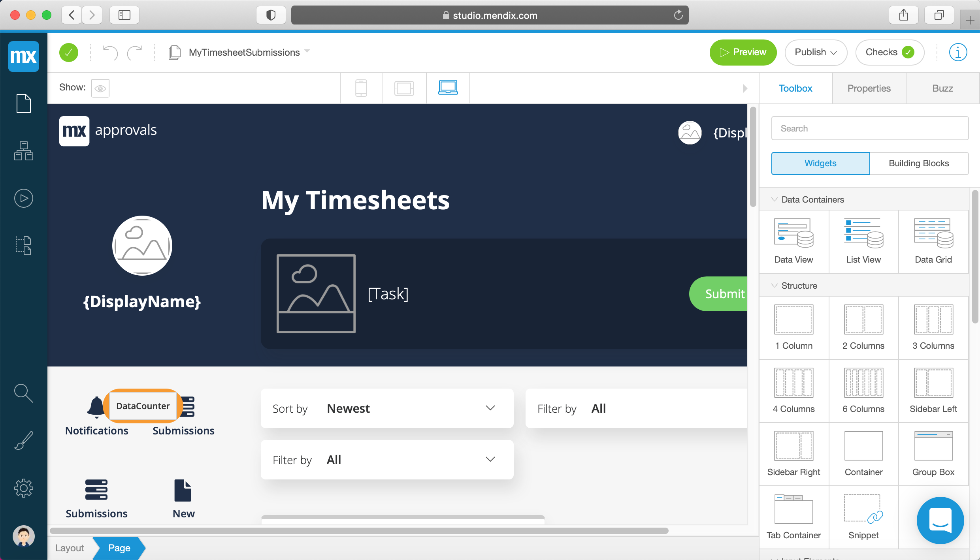
Task: Switch to tablet device view
Action: click(x=404, y=88)
